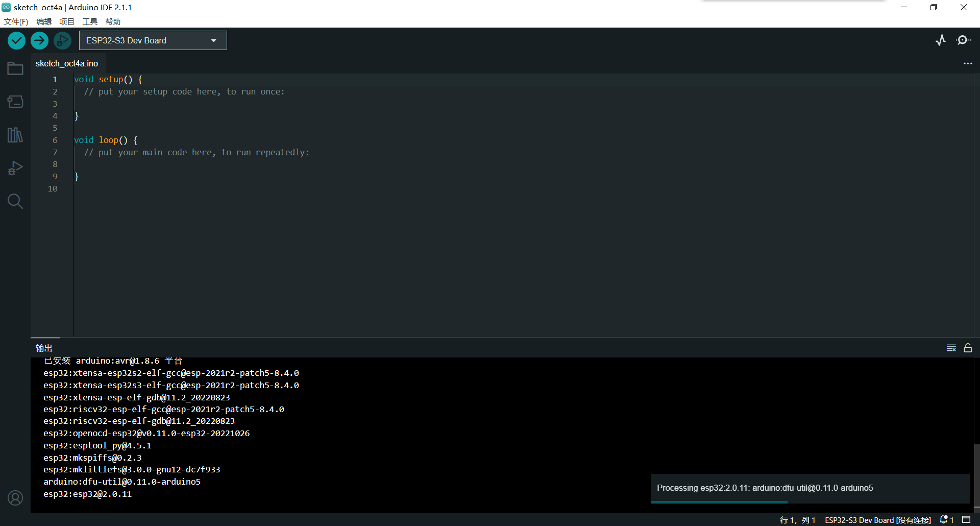Open the 工具 menu
The height and width of the screenshot is (526, 980).
tap(90, 21)
